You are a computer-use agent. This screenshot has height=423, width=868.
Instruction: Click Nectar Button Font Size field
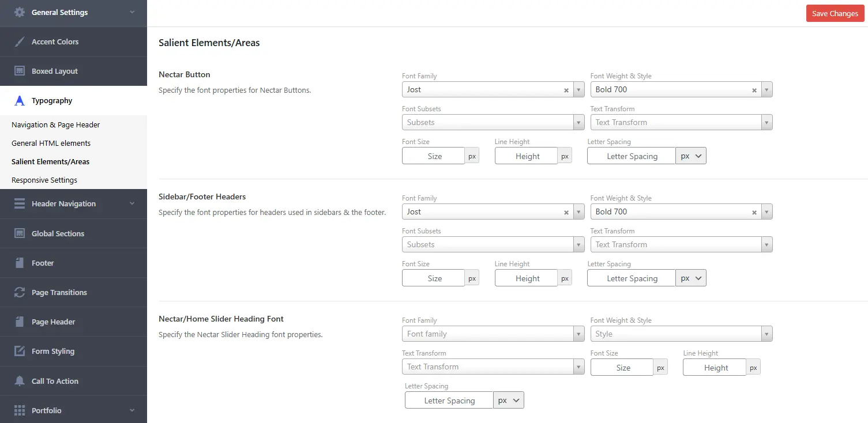tap(433, 156)
